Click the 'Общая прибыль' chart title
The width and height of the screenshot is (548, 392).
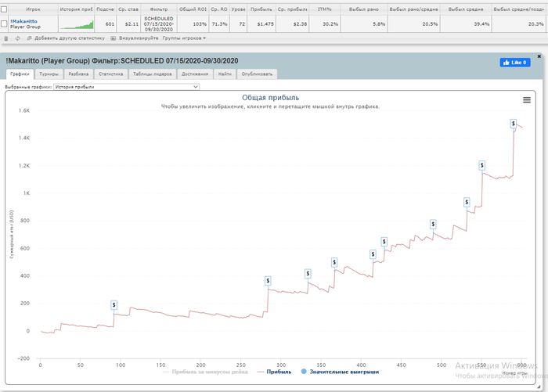tap(271, 98)
